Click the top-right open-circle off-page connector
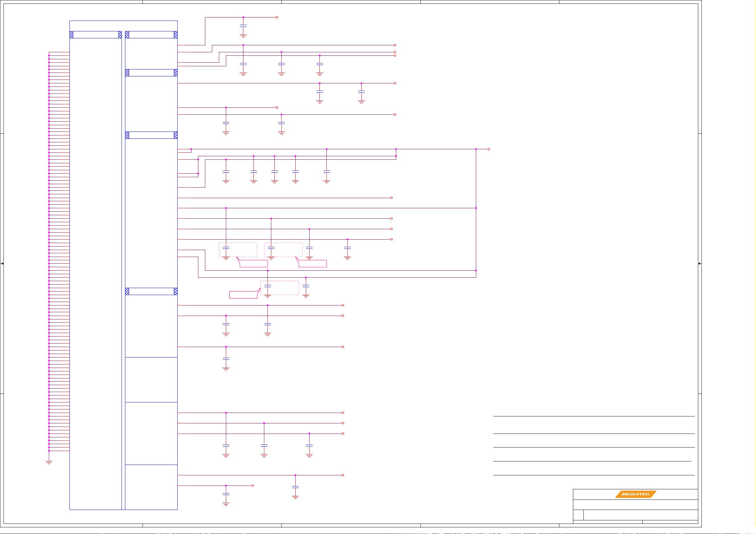Screen dimensions: 756x534 pos(277,17)
